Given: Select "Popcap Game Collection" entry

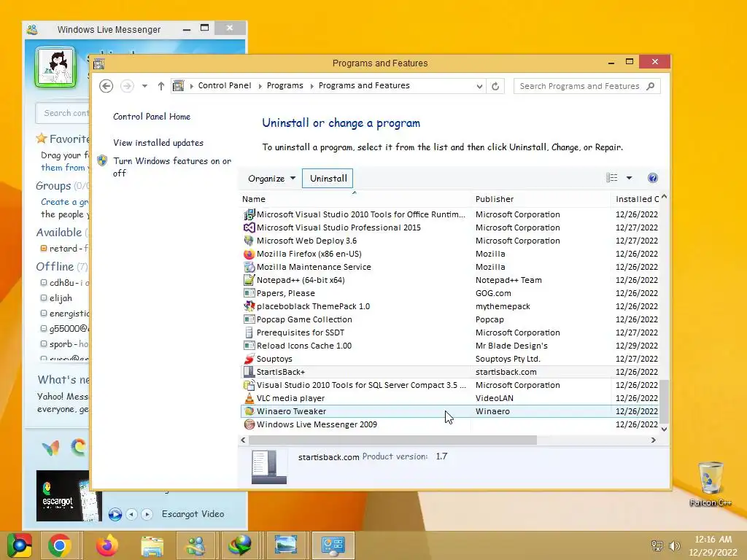Looking at the screenshot, I should pos(449,319).
